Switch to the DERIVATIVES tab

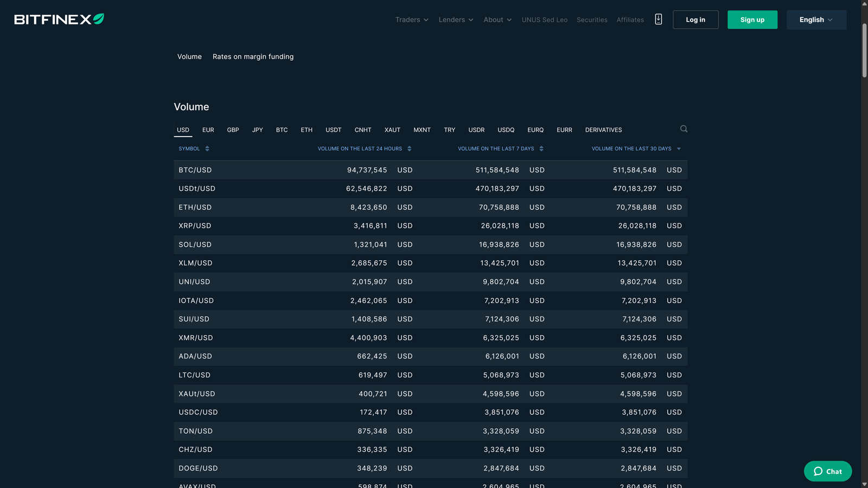point(603,130)
